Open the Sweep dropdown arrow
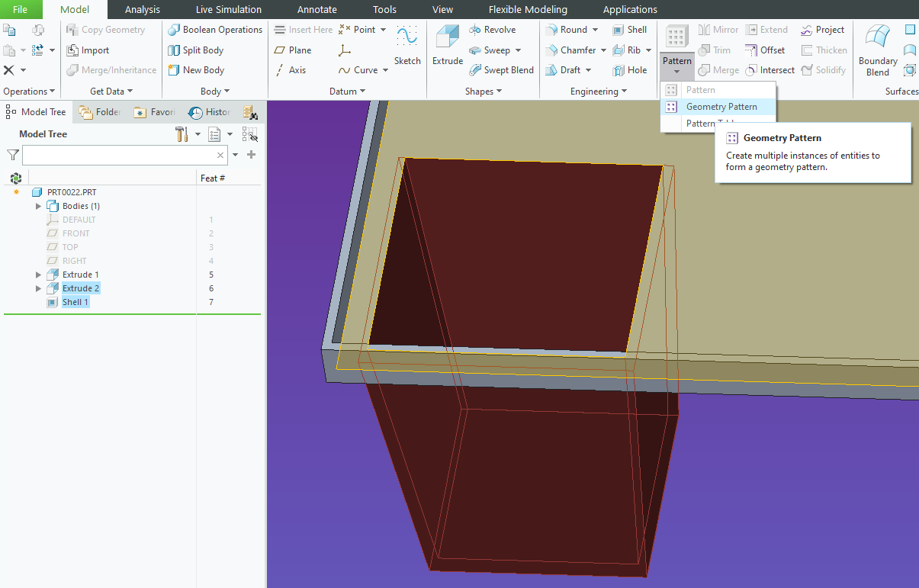The width and height of the screenshot is (919, 588). click(x=519, y=50)
